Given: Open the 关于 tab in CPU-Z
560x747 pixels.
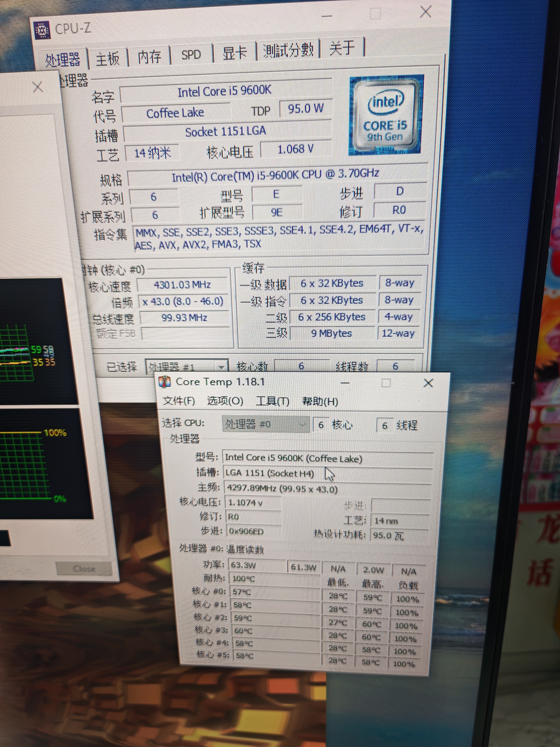Looking at the screenshot, I should coord(342,48).
